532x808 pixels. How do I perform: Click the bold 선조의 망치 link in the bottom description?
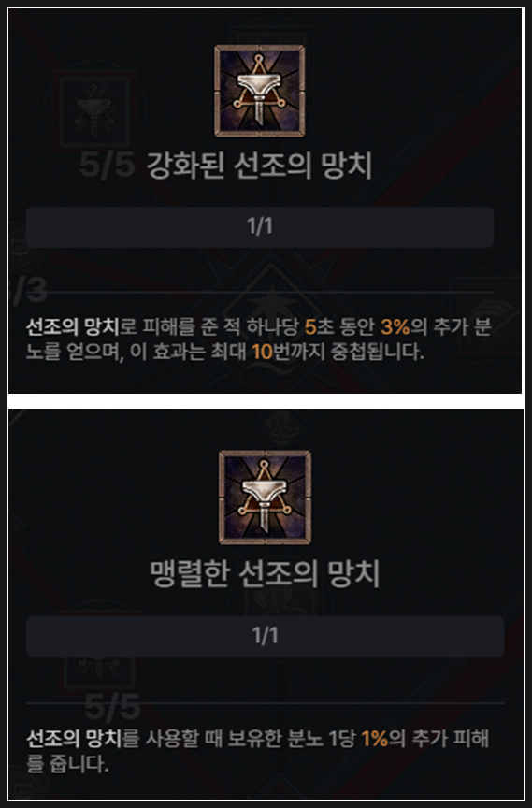pos(74,739)
